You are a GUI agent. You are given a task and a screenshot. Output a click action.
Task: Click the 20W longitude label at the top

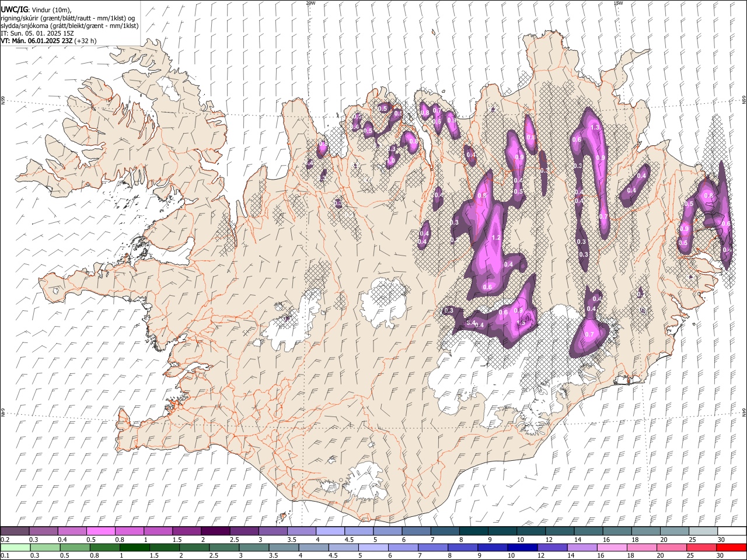[x=311, y=3]
